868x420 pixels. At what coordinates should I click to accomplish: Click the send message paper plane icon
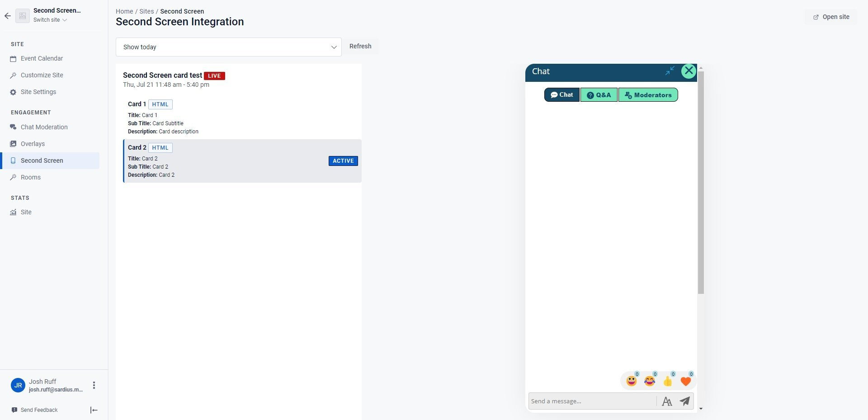[685, 401]
